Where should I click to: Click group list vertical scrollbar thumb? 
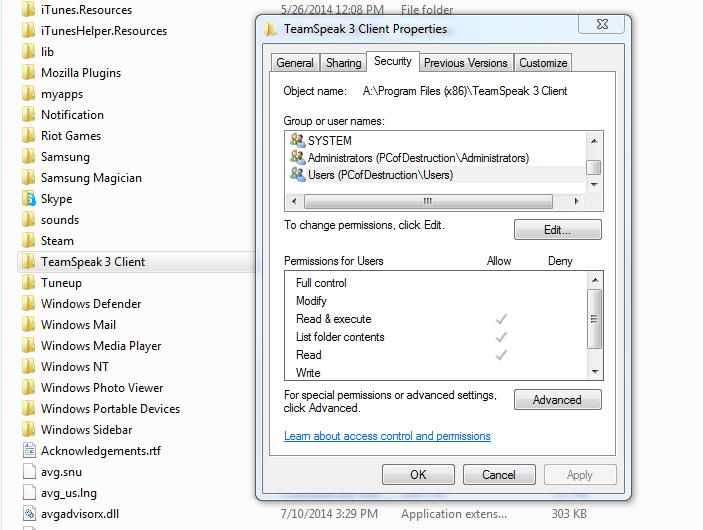tap(594, 167)
